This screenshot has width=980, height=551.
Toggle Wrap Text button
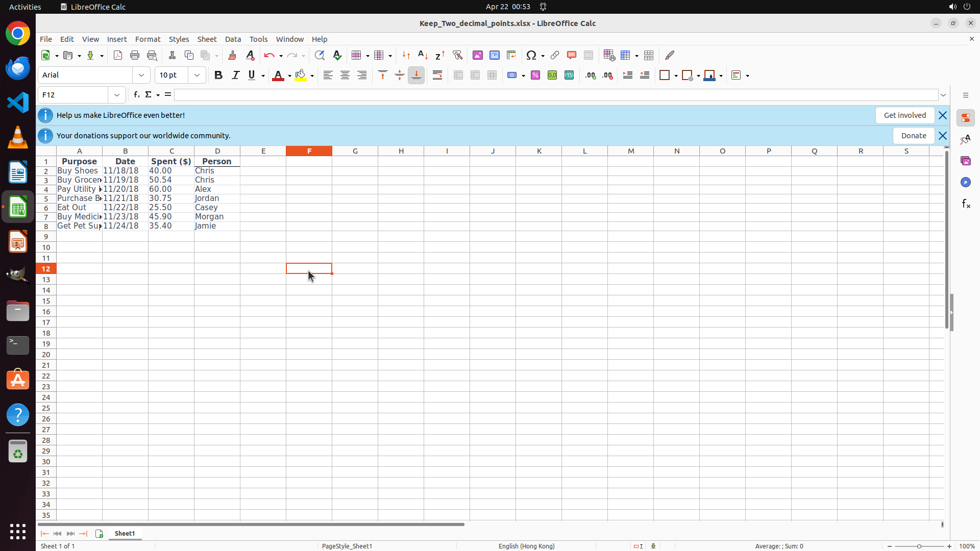click(437, 75)
